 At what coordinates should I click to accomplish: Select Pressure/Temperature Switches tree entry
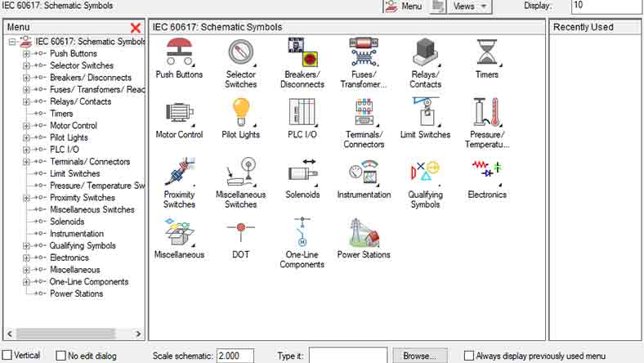coord(97,186)
